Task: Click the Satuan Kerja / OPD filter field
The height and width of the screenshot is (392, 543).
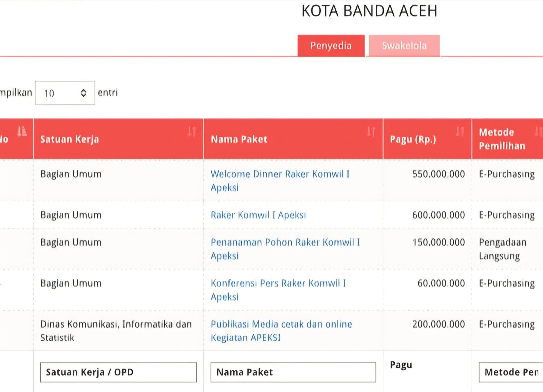Action: point(118,372)
